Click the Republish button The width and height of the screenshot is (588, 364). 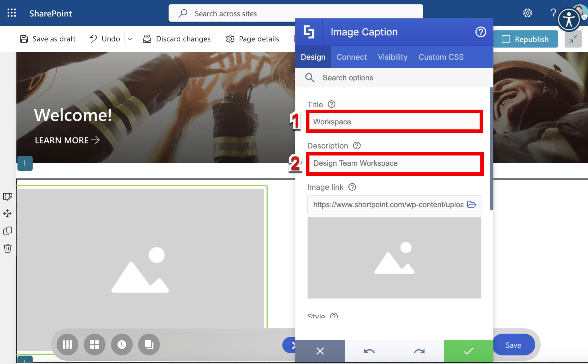point(525,39)
